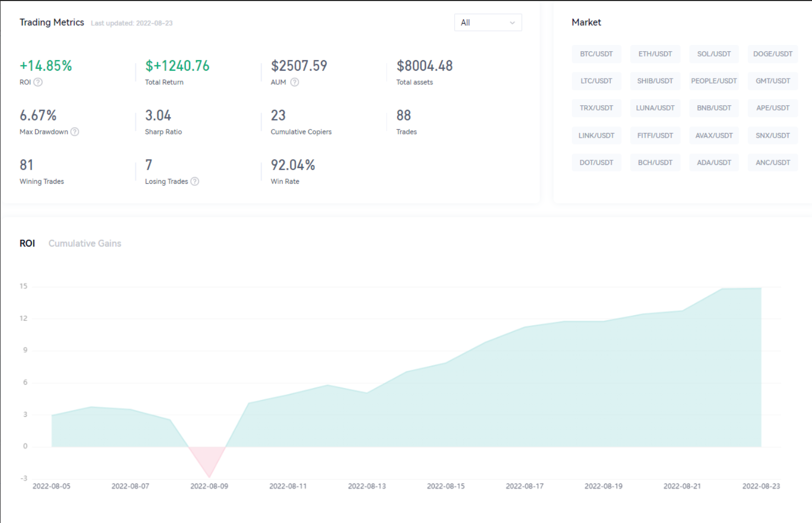Click the SOL/USDT market tag

(714, 54)
